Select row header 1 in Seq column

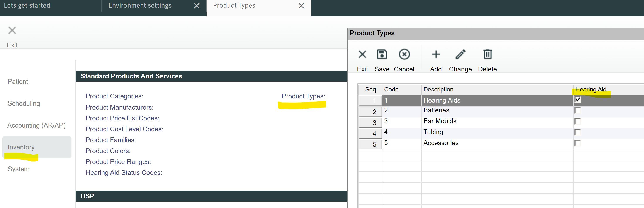coord(370,101)
